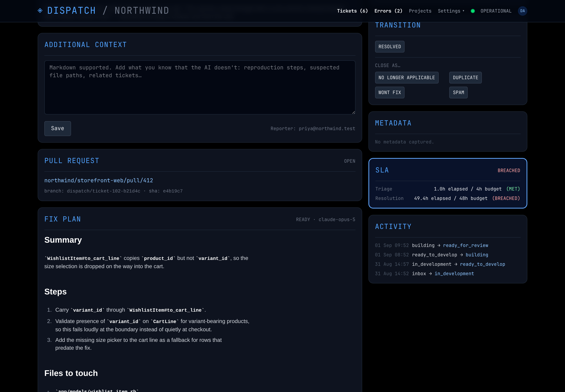
Task: Select the Resolution SLA row
Action: [447, 199]
